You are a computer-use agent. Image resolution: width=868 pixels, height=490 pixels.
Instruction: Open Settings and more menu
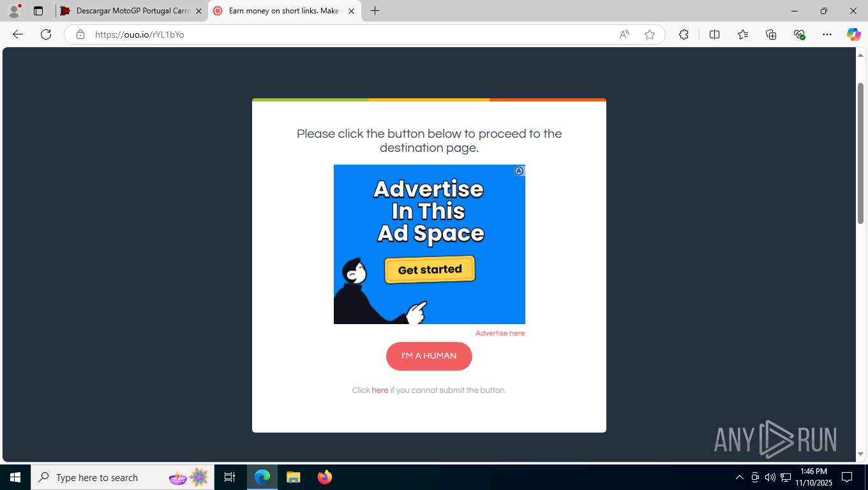[x=827, y=34]
